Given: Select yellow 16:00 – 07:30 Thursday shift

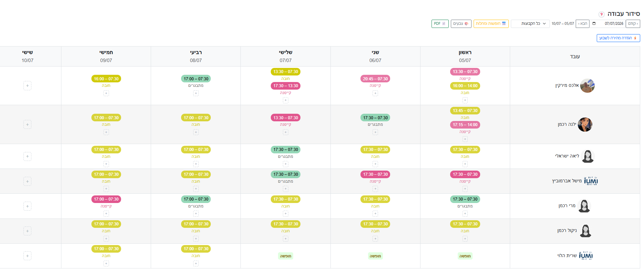Looking at the screenshot, I should pos(106,79).
